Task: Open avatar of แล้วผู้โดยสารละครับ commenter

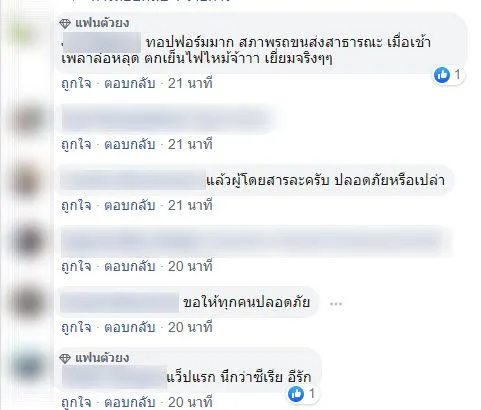Action: (x=28, y=180)
